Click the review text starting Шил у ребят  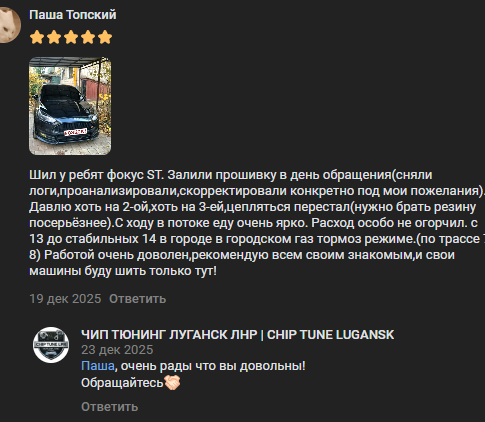tap(257, 223)
